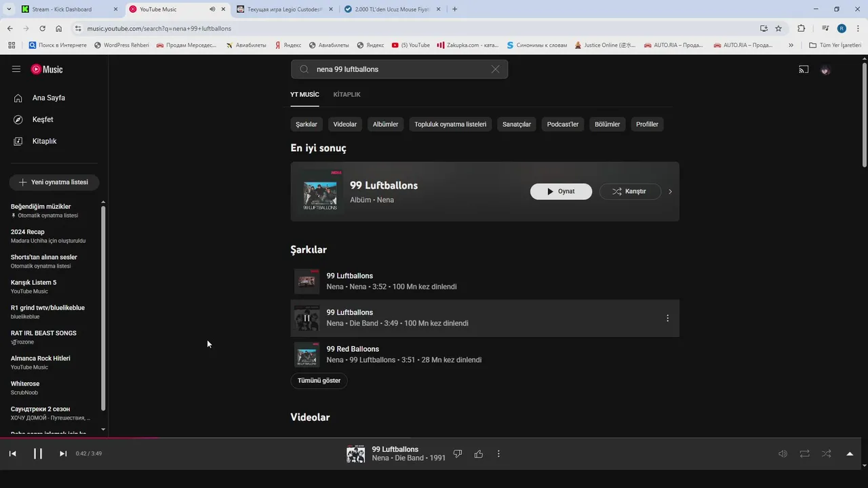Click Tümünü göster button
The image size is (868, 488).
[x=319, y=381]
